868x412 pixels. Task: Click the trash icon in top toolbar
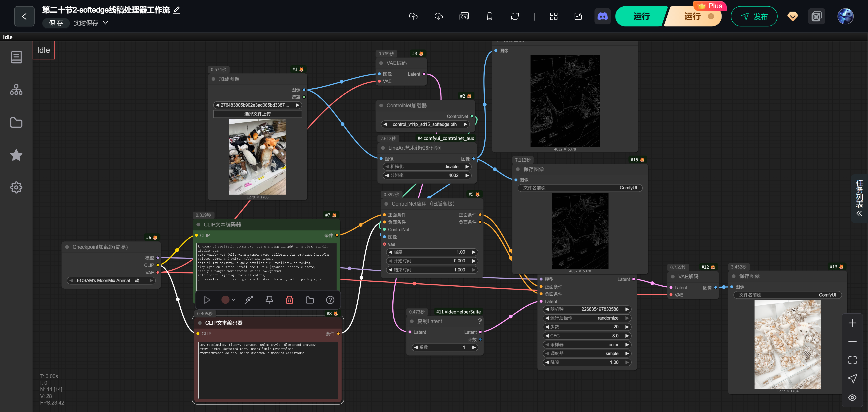point(489,16)
